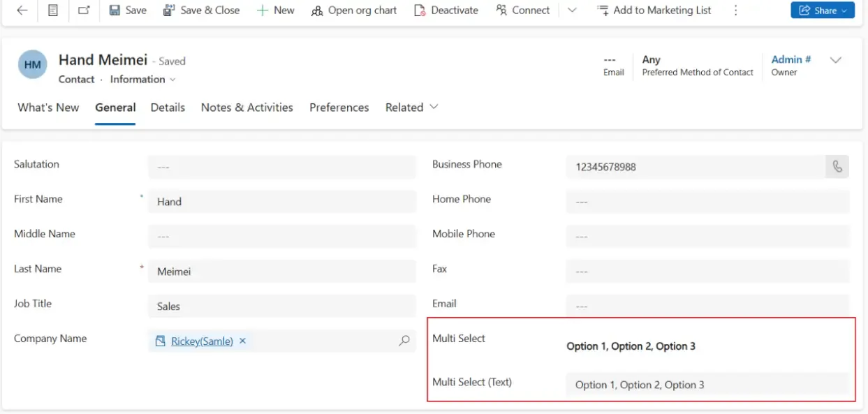Click Preferred Method of Contact header value

coord(652,60)
